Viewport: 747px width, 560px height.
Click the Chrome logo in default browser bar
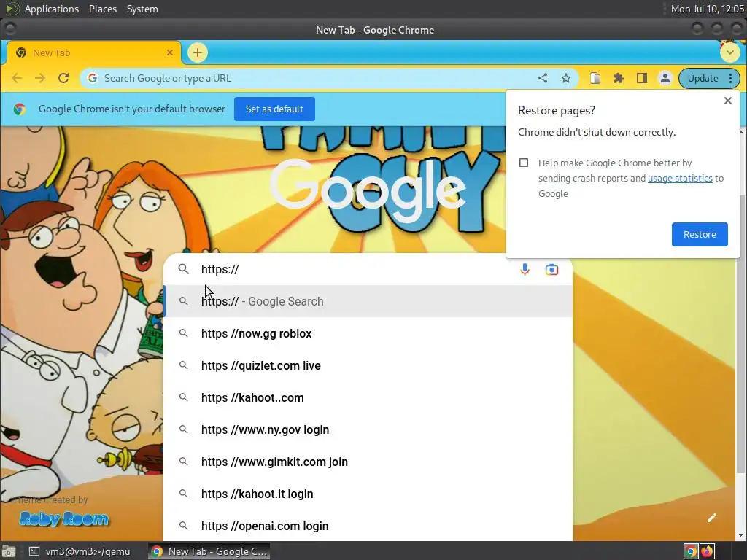(20, 109)
